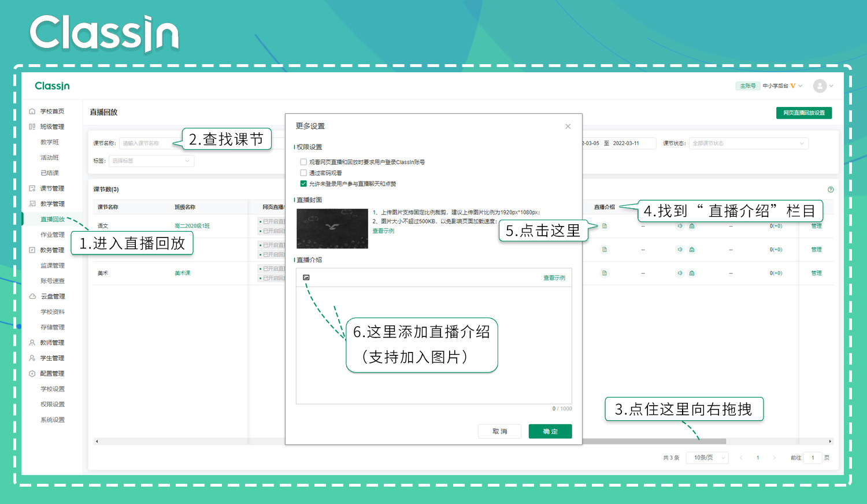Viewport: 867px width, 504px height.
Task: Click into the 直播介绍 text area
Action: coord(434,345)
